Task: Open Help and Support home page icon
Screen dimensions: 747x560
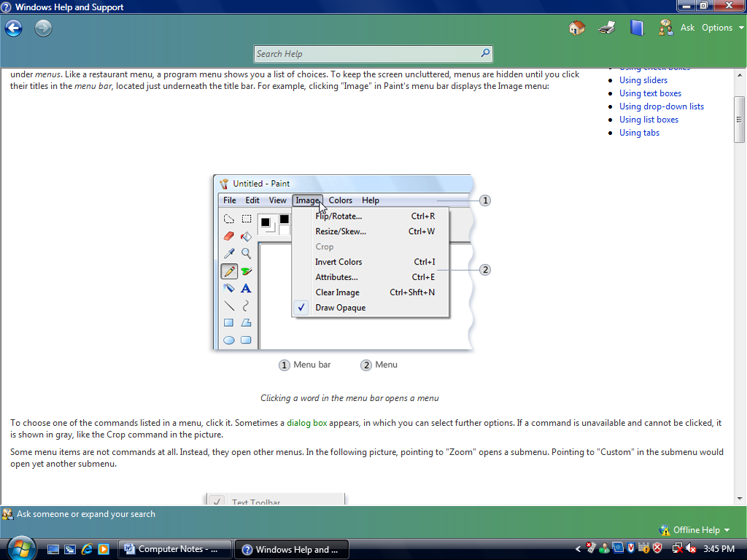Action: pos(576,28)
